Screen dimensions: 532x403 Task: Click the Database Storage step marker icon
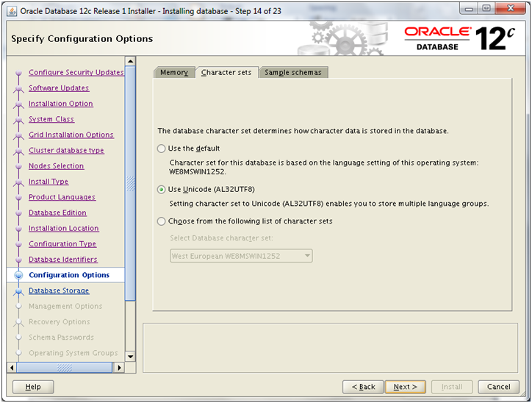18,291
